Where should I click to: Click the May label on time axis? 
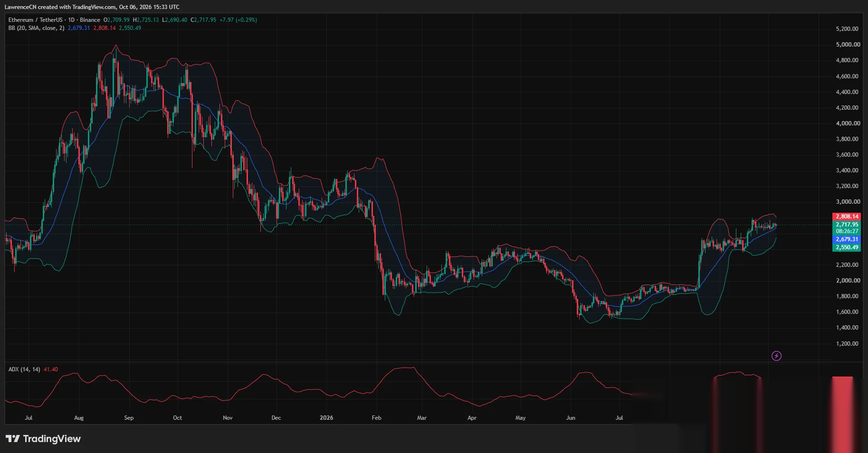[521, 418]
